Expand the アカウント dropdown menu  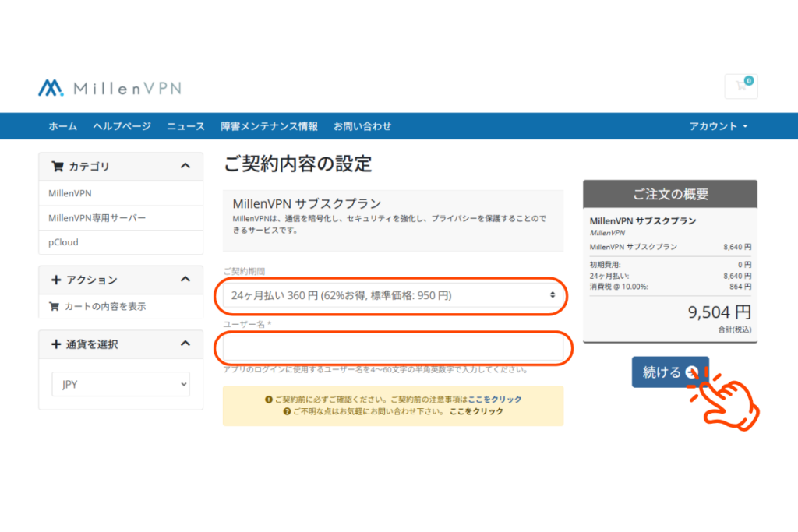click(x=718, y=126)
